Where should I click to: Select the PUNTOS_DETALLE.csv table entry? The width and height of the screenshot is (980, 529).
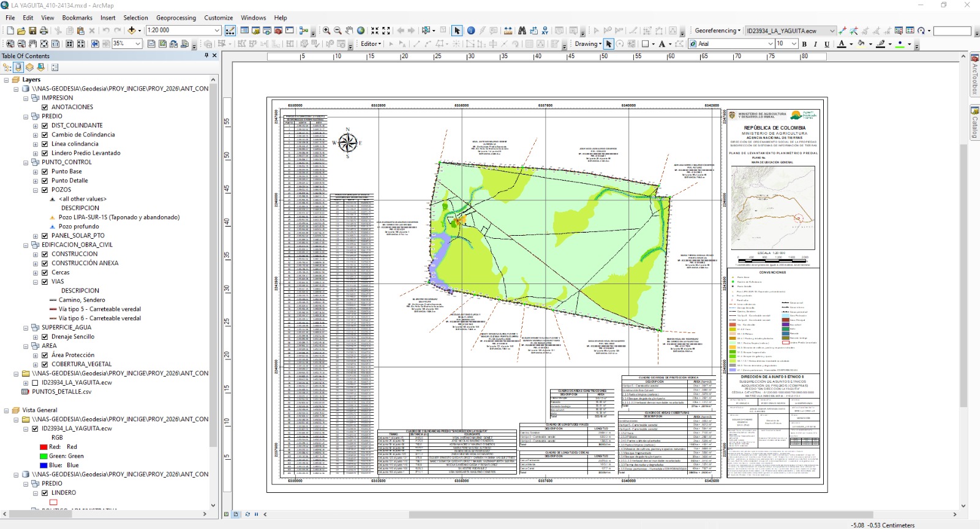[61, 392]
